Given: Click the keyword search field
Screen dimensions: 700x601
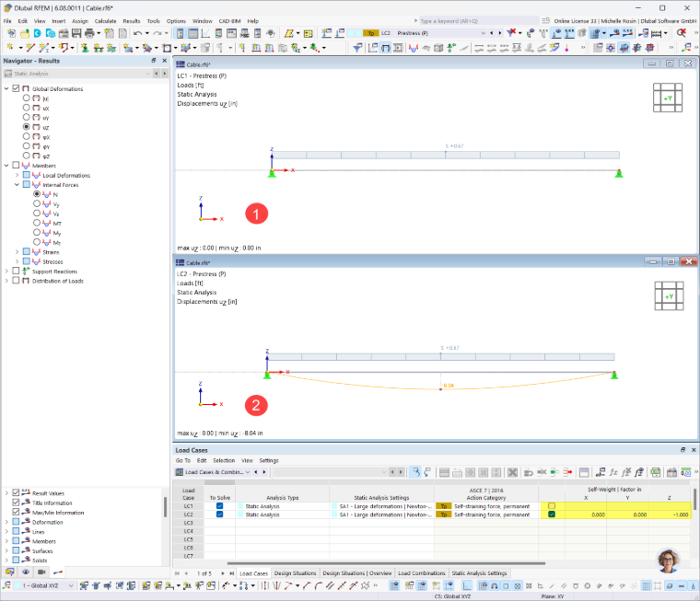Looking at the screenshot, I should (x=479, y=21).
